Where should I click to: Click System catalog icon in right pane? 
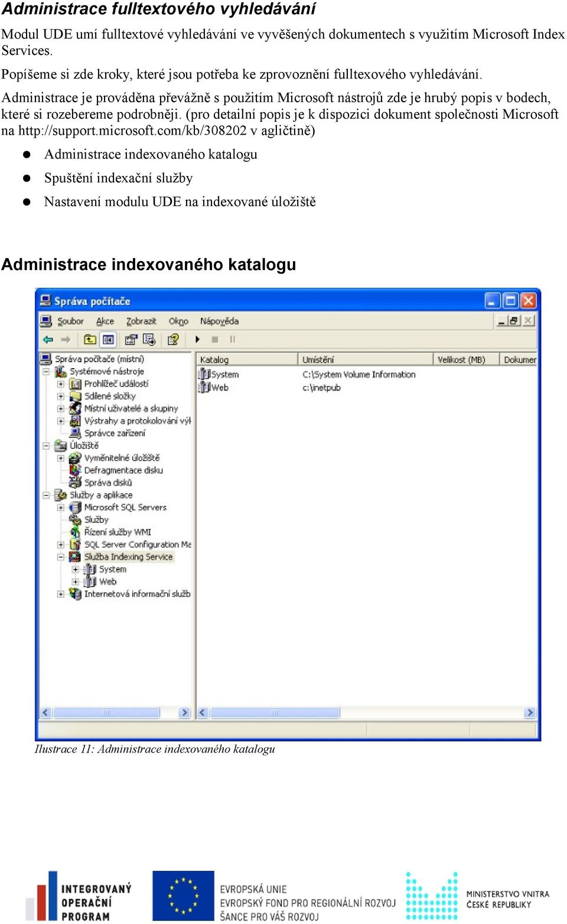coord(204,375)
